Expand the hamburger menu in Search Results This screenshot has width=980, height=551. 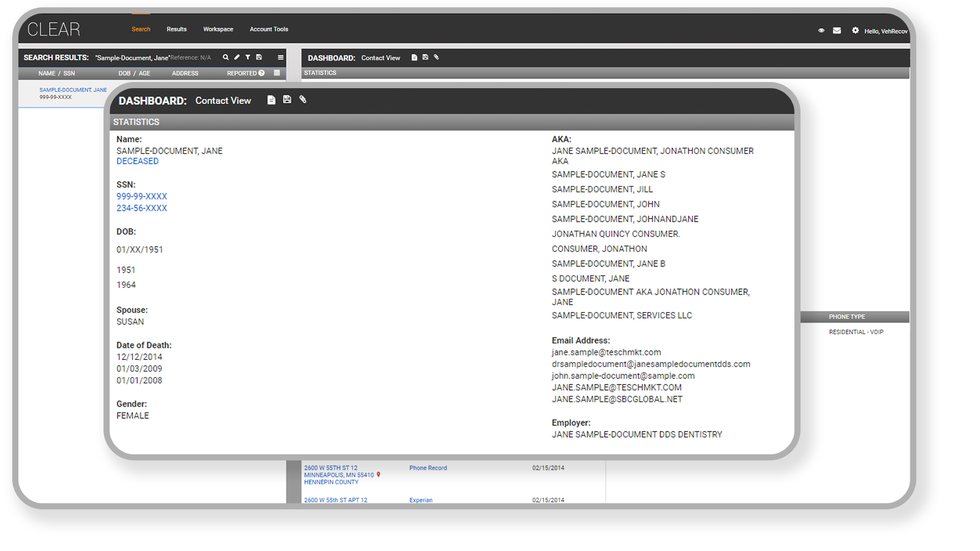281,58
